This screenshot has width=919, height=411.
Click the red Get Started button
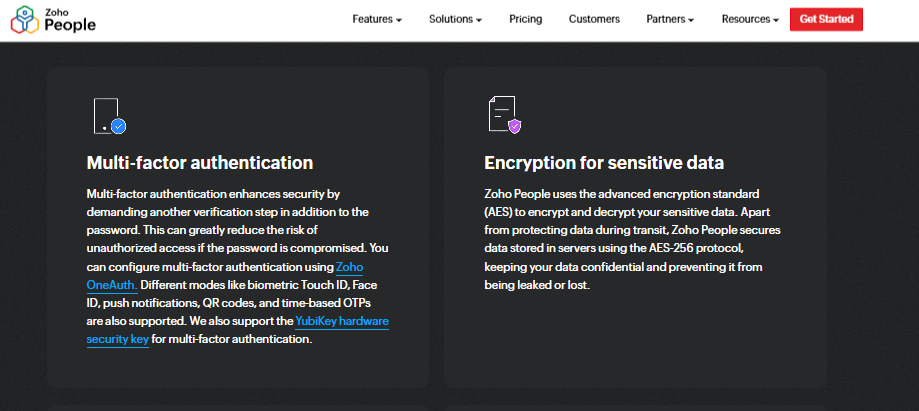click(x=826, y=19)
